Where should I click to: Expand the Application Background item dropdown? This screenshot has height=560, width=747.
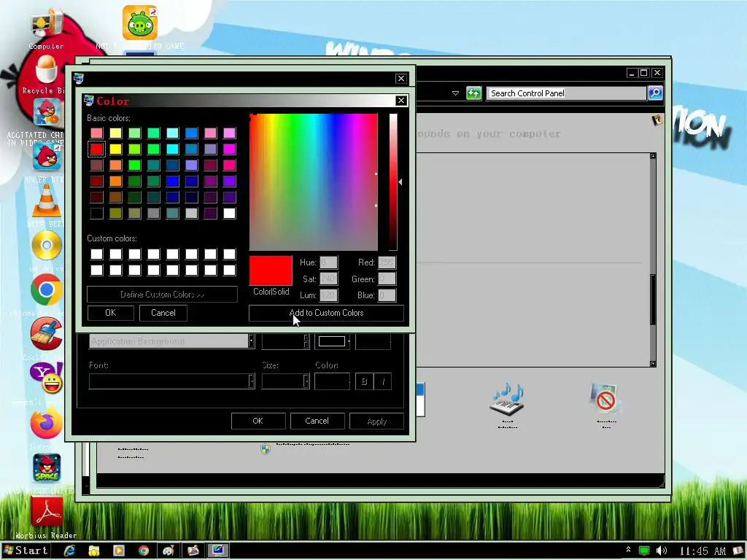251,341
